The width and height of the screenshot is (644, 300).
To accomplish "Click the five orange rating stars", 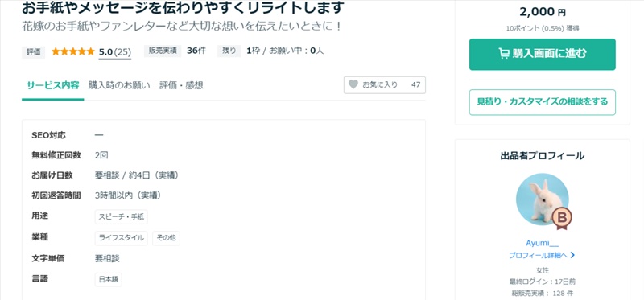I will pos(73,51).
